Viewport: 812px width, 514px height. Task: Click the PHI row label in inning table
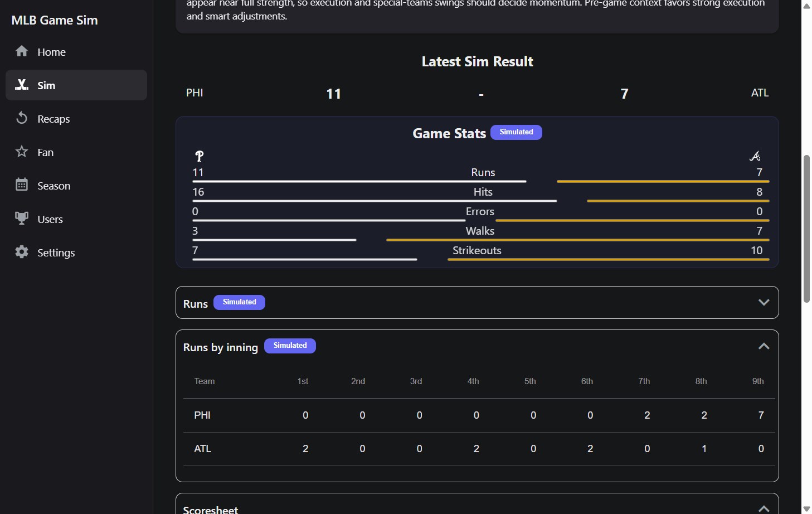[x=202, y=415]
